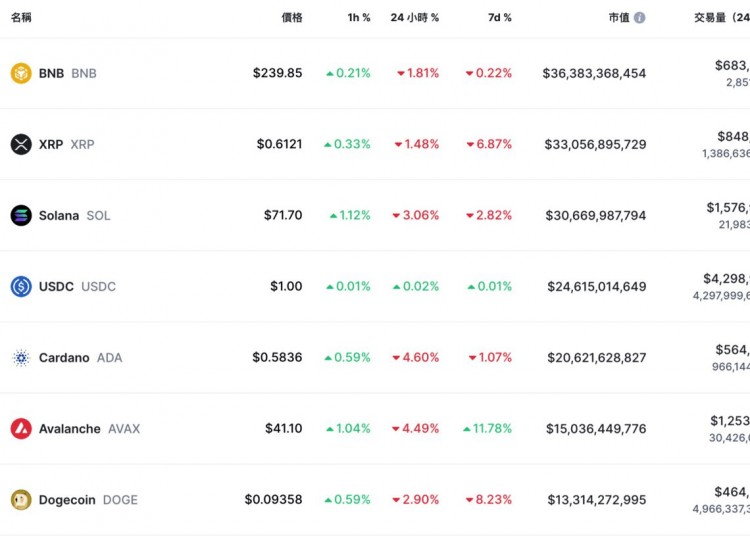Screen dimensions: 750x536
Task: Click BNB 1h change 0.21%
Action: click(348, 73)
